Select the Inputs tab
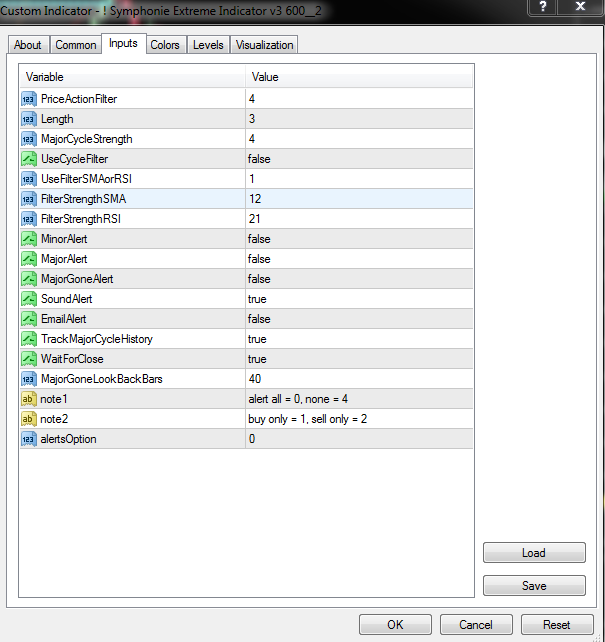605x642 pixels. (123, 43)
